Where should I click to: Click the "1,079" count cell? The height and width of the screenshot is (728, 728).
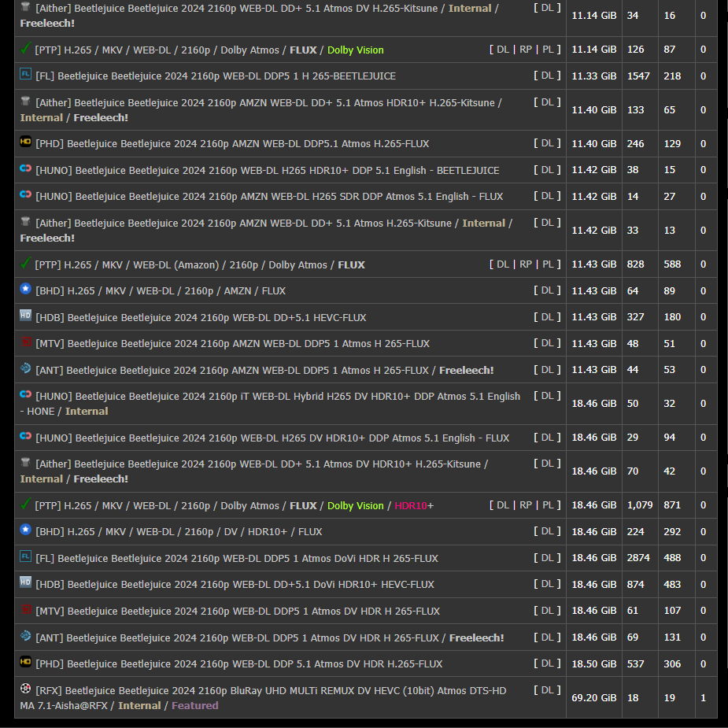[x=640, y=505]
